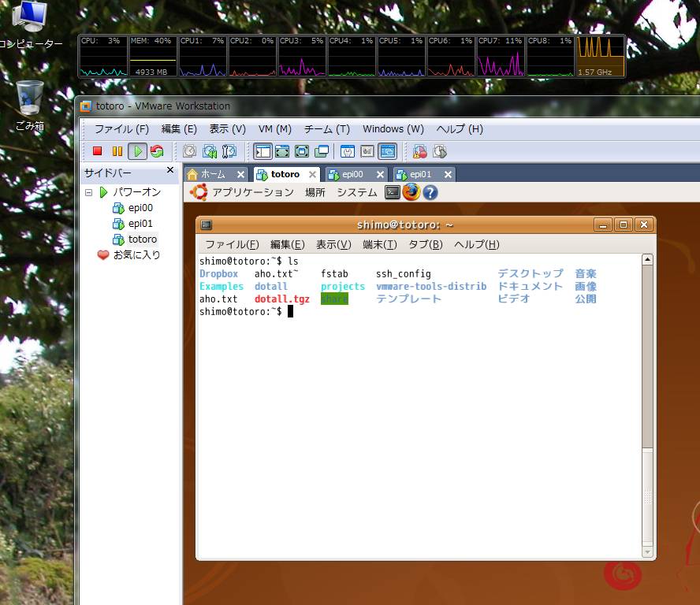700x605 pixels.
Task: Open the システム menu in Ubuntu panel
Action: click(x=356, y=192)
